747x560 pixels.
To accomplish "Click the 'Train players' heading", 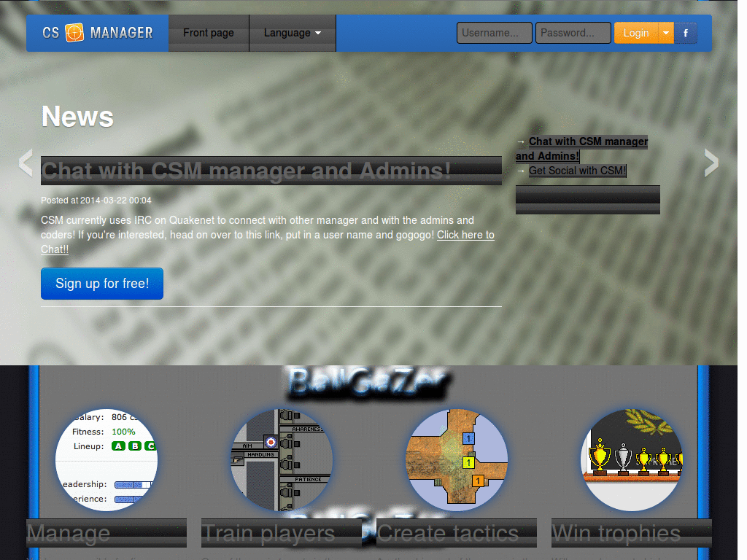I will point(268,533).
